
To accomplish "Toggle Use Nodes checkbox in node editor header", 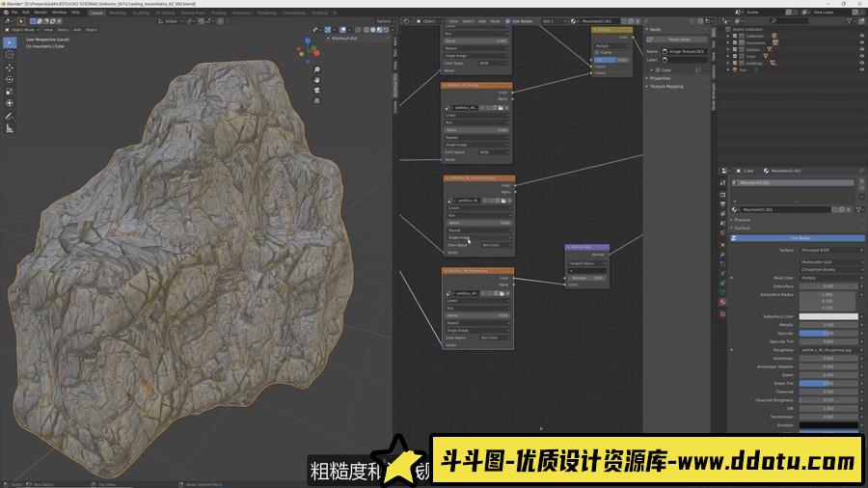I will point(508,21).
